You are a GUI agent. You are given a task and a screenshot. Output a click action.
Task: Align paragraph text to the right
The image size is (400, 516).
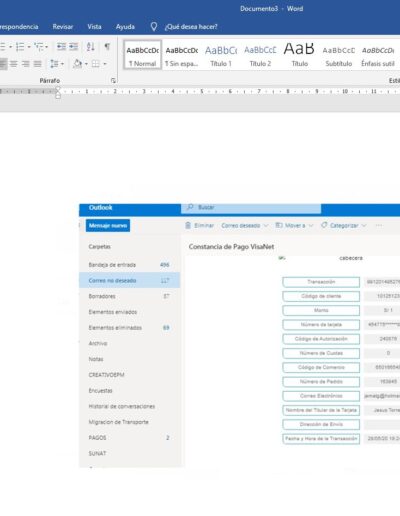(x=26, y=64)
